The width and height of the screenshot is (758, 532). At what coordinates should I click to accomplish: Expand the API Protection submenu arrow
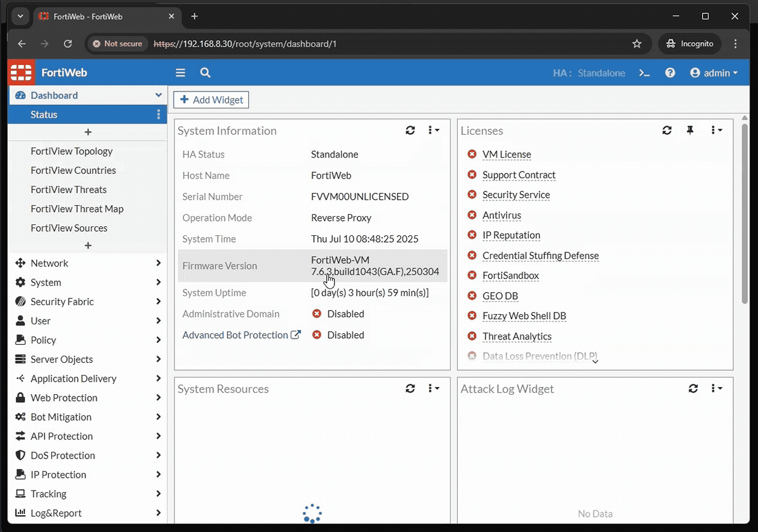click(159, 436)
